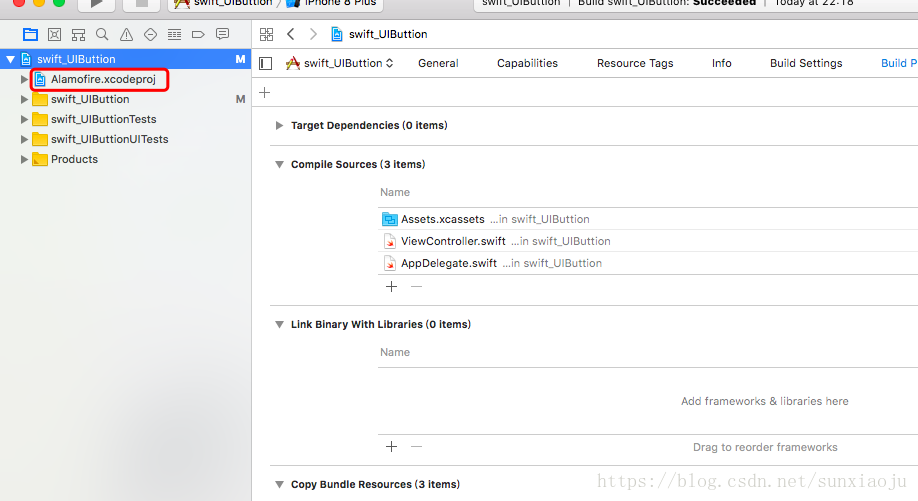Collapse the swift_UIButtion project root
The height and width of the screenshot is (501, 918).
(x=10, y=59)
